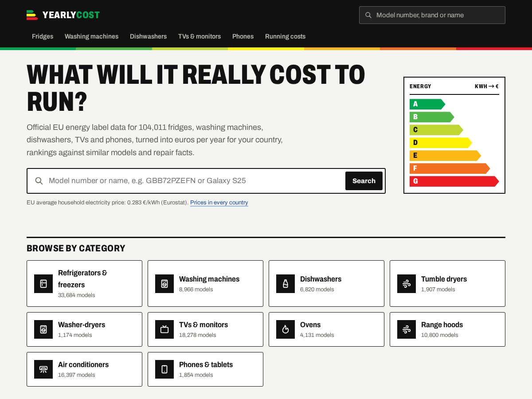Click the Tumble dryers wind icon
This screenshot has width=532, height=399.
(x=407, y=284)
